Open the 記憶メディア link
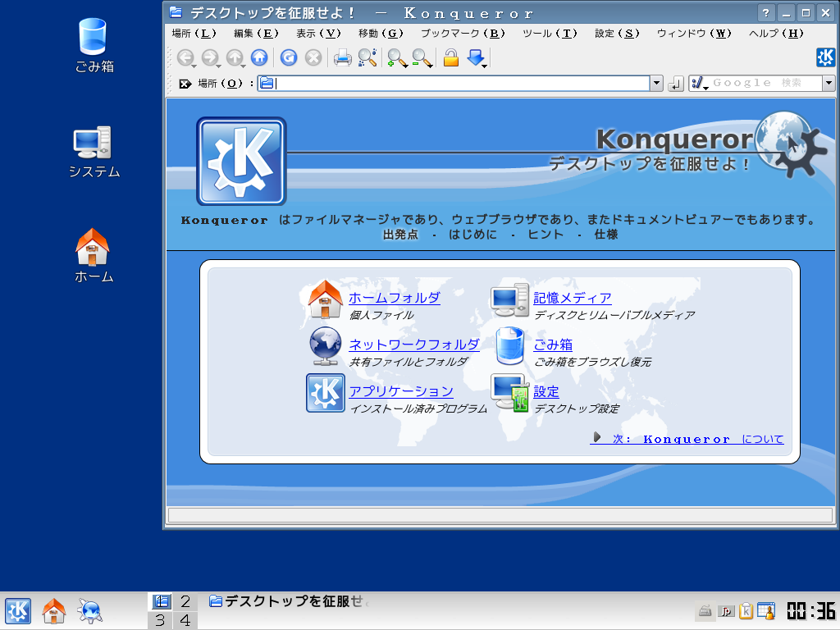840x630 pixels. 572,298
